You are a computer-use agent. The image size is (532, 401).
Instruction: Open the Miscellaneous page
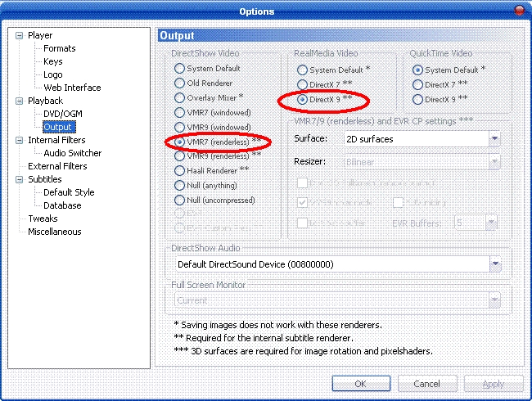tap(55, 232)
